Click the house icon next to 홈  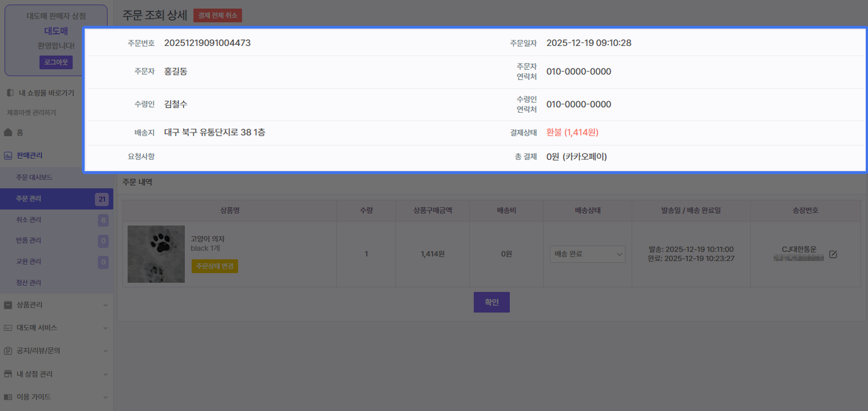click(x=8, y=132)
